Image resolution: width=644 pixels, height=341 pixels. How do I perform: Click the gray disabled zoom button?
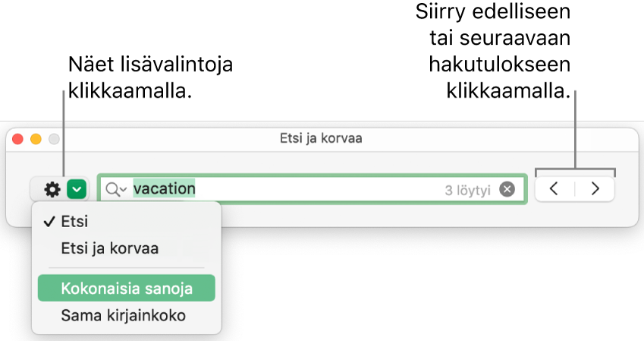[x=54, y=140]
